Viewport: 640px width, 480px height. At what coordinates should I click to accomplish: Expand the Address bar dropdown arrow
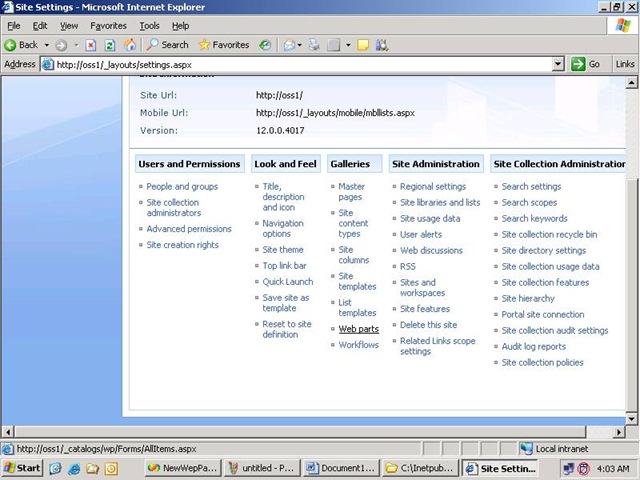(558, 64)
